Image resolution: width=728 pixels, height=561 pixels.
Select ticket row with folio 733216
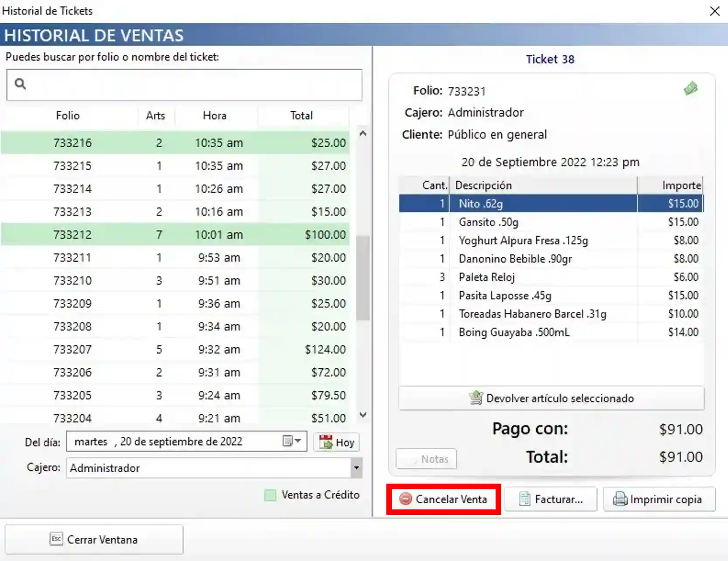point(175,142)
